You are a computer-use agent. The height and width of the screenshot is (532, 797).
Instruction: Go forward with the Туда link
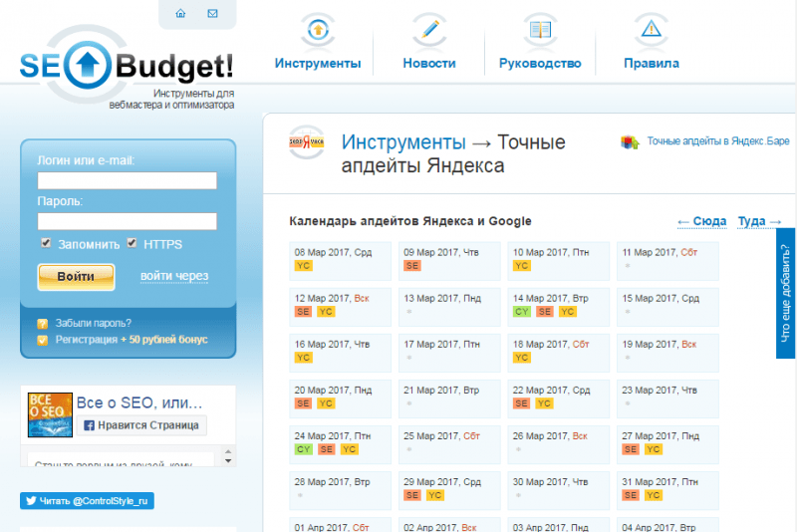(x=759, y=221)
